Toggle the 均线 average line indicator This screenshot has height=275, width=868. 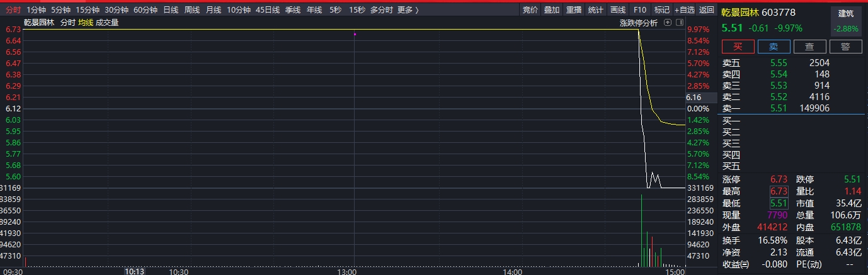[x=85, y=23]
